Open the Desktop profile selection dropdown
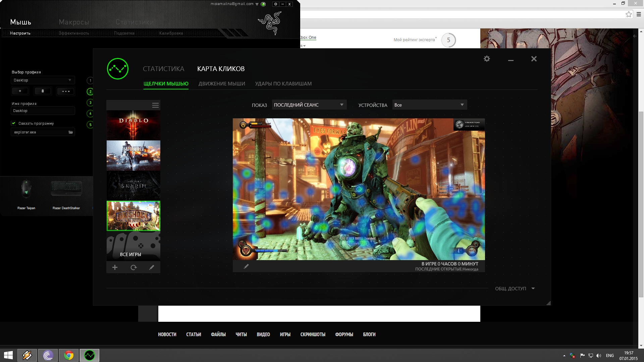The width and height of the screenshot is (644, 362). coord(43,80)
